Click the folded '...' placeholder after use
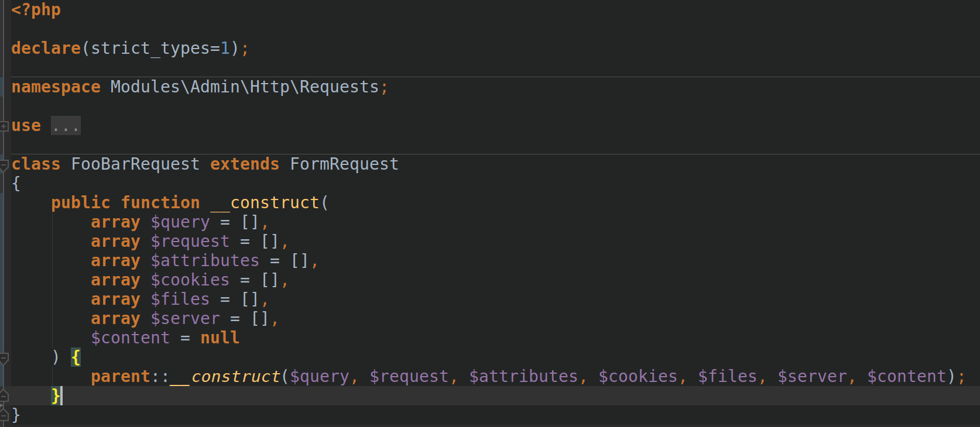 (x=66, y=126)
